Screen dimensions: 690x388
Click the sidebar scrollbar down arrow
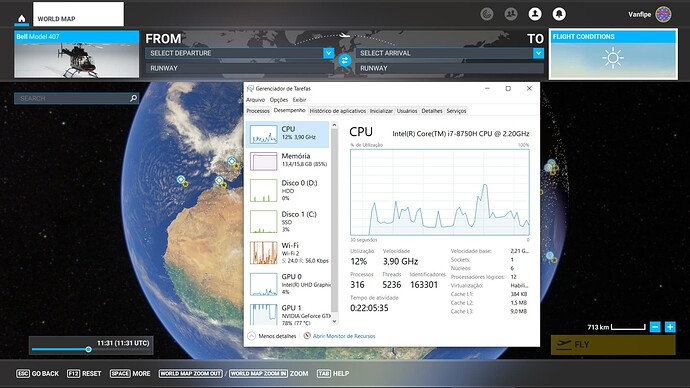coord(334,321)
